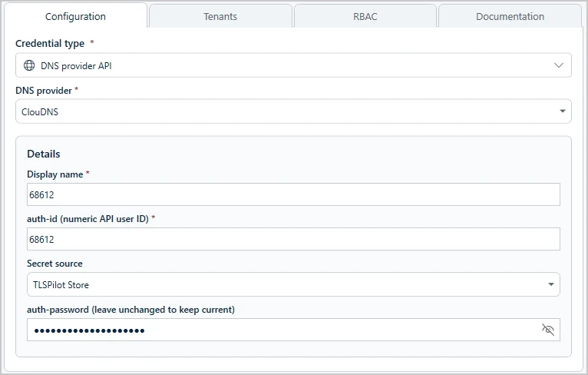Image resolution: width=588 pixels, height=375 pixels.
Task: Toggle password visibility eye icon
Action: click(x=548, y=330)
